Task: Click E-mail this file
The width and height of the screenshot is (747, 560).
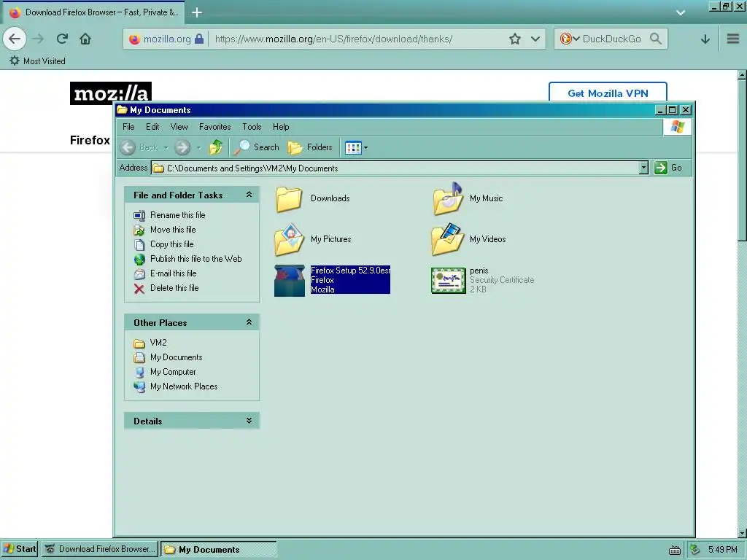Action: point(174,273)
